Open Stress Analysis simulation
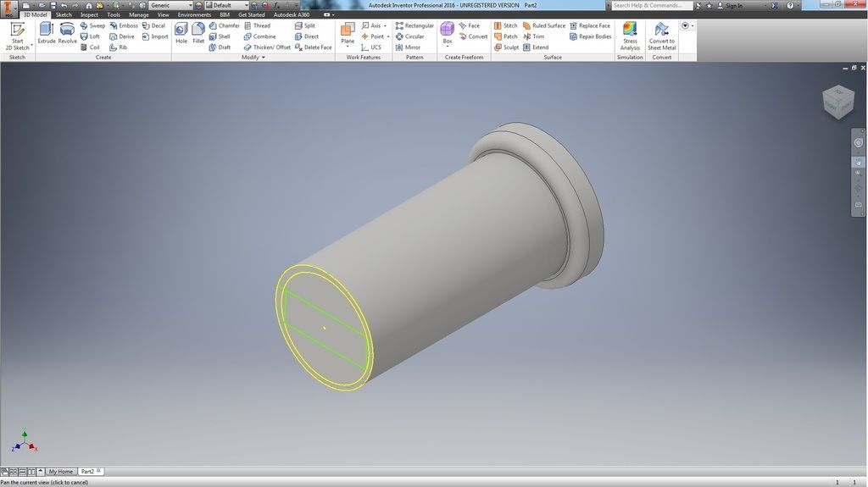This screenshot has height=487, width=868. click(x=630, y=36)
